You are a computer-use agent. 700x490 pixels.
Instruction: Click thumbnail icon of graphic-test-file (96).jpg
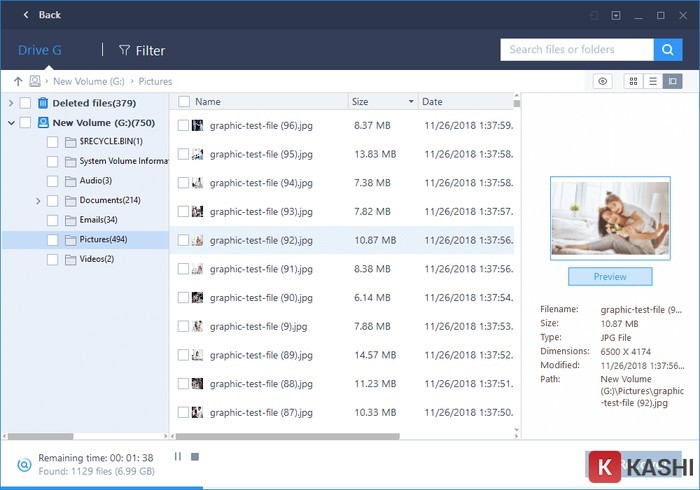point(197,125)
